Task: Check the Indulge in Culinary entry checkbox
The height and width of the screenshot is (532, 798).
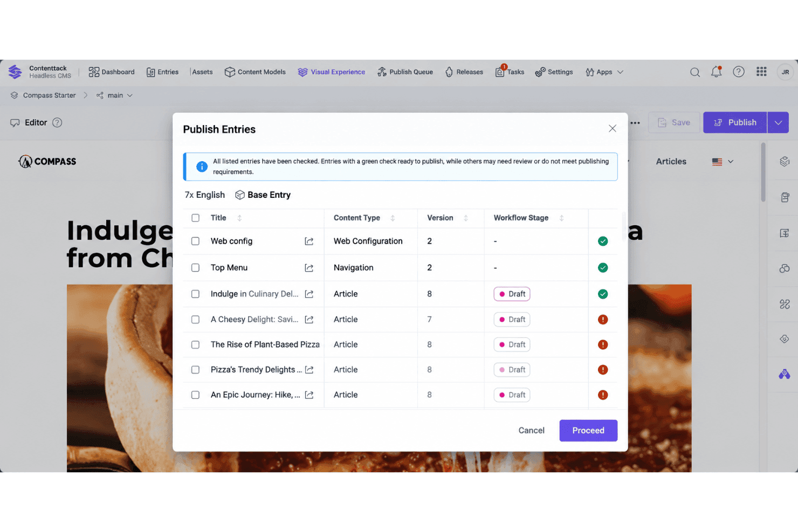Action: click(195, 294)
